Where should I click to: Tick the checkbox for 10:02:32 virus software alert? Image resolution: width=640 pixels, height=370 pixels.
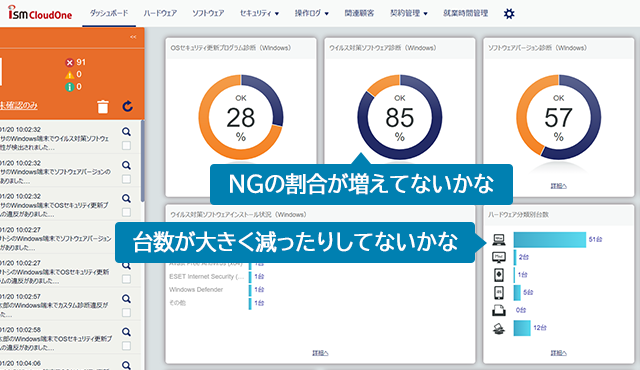[x=127, y=146]
